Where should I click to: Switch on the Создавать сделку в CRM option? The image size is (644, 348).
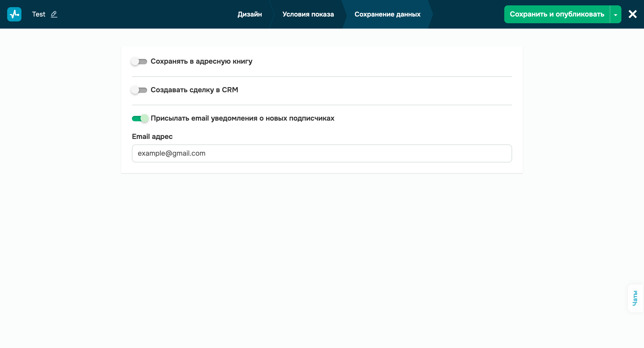[140, 90]
